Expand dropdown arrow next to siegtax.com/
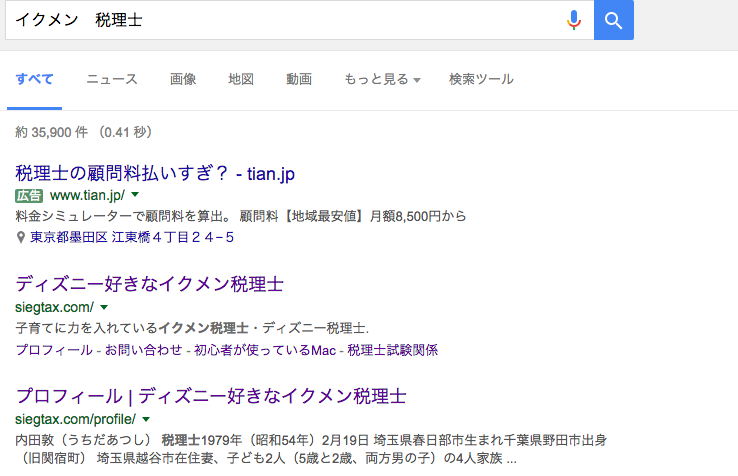The height and width of the screenshot is (476, 738). pos(103,307)
